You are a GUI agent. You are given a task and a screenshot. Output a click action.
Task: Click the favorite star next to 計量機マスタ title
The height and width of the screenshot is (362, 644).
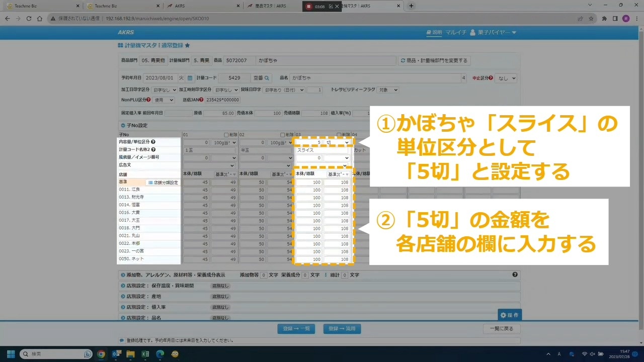(188, 45)
